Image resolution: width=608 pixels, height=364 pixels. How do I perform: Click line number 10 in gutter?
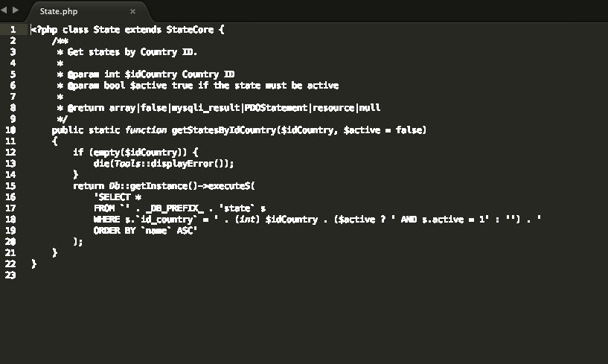tap(10, 130)
